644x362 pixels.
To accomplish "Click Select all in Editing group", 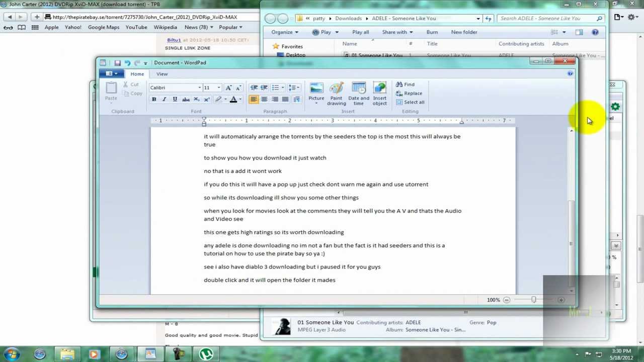I will [x=410, y=102].
